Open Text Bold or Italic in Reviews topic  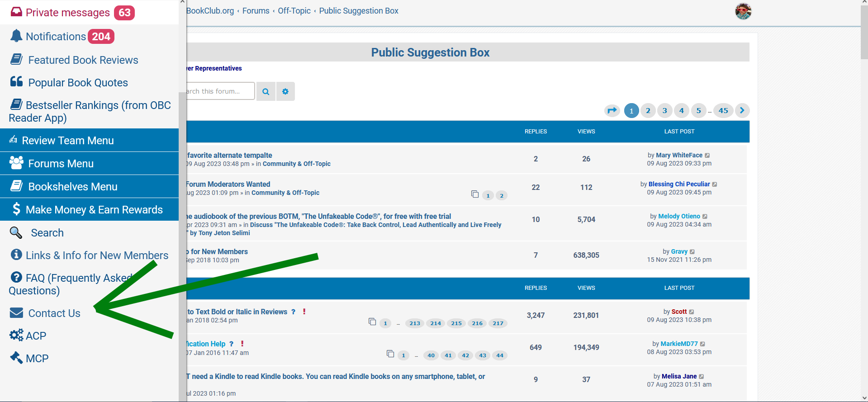[x=237, y=312]
